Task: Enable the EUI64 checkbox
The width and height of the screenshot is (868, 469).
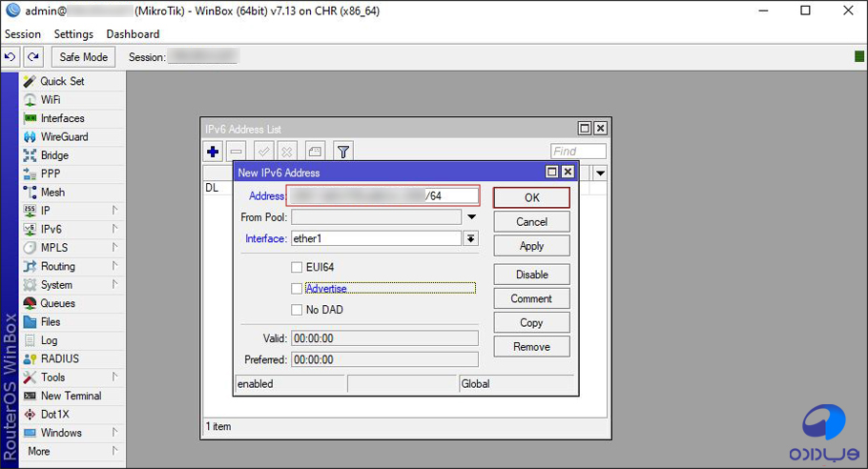Action: click(x=298, y=267)
